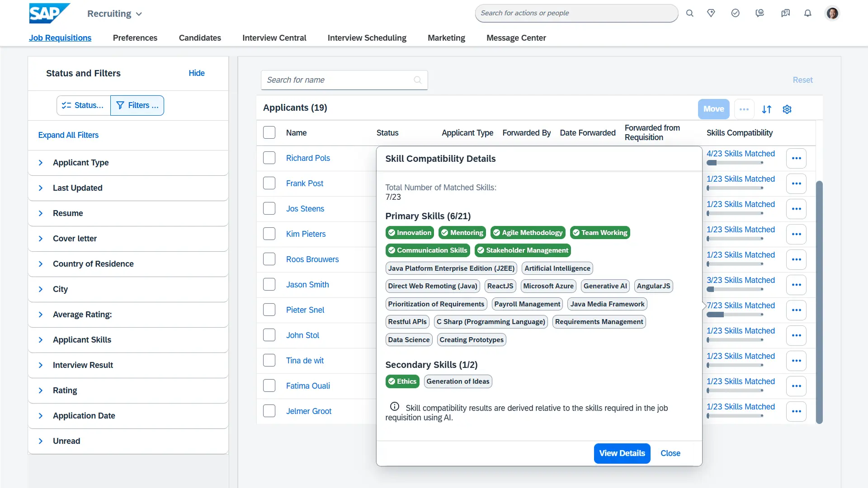Open user profile avatar
868x488 pixels.
pos(832,13)
